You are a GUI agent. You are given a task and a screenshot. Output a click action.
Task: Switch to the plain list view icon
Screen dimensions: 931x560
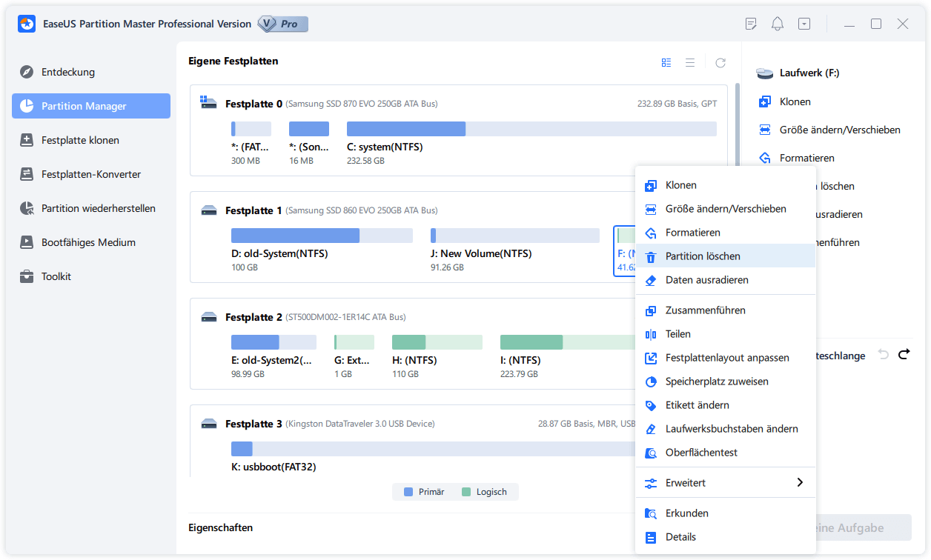pyautogui.click(x=690, y=63)
